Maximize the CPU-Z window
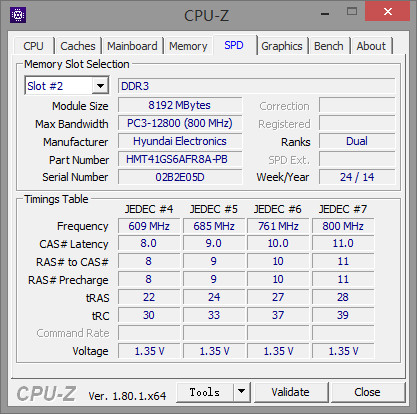The image size is (417, 414). coord(352,12)
